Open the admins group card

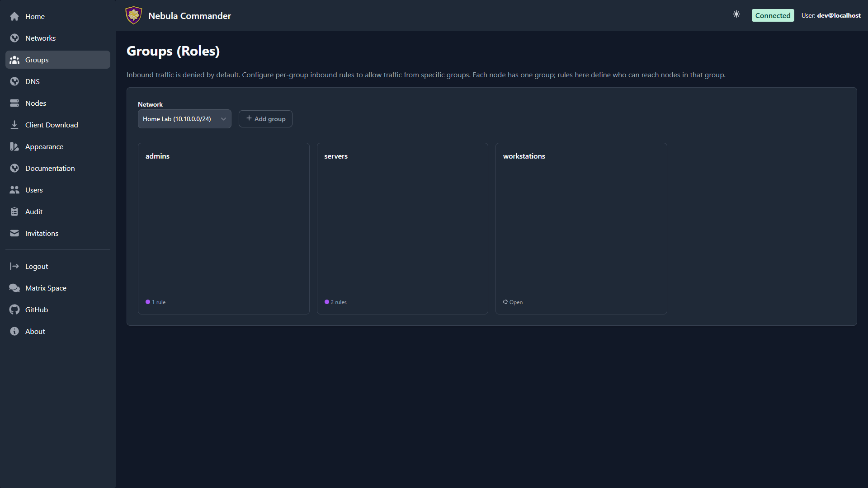(223, 229)
